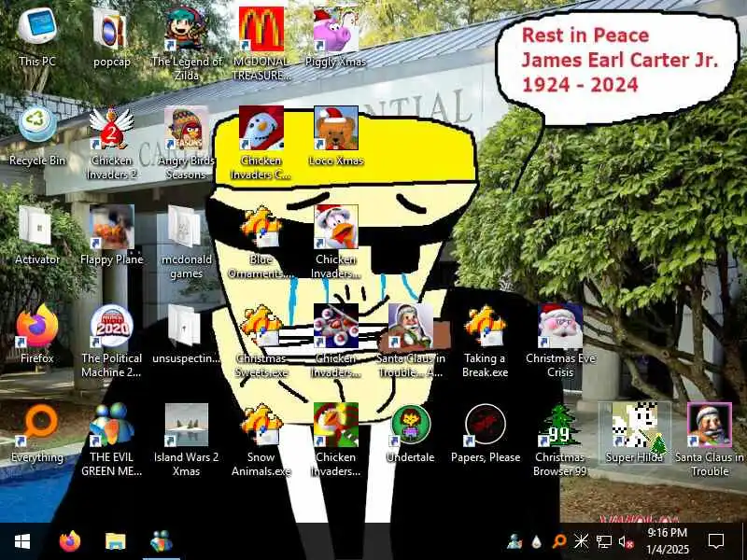Screen dimensions: 747x560
Task: Open the Loco Xmas teddy bear icon
Action: pyautogui.click(x=336, y=136)
